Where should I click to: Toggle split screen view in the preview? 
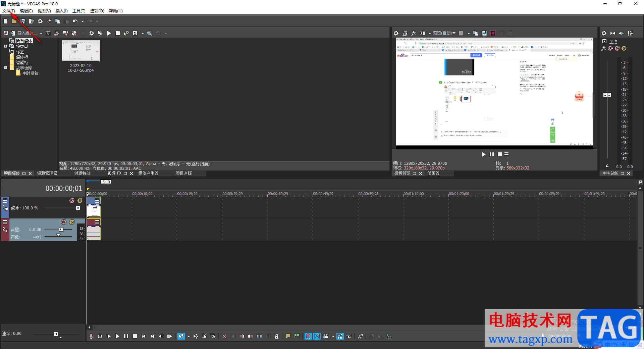pyautogui.click(x=422, y=33)
